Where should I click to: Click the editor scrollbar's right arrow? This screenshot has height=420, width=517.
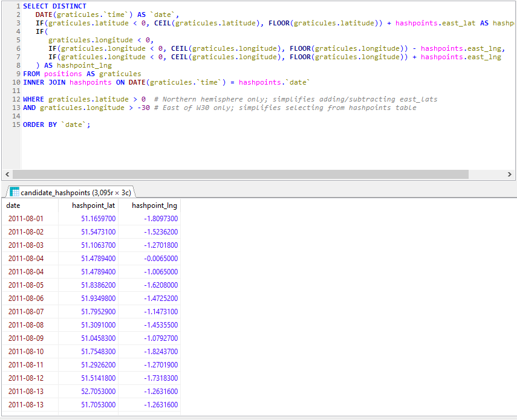(510, 174)
